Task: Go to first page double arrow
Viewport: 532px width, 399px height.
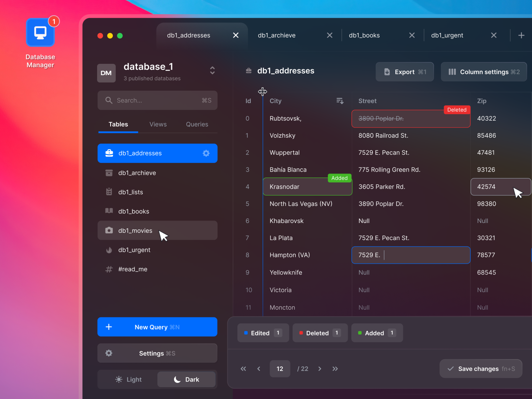Action: [243, 369]
